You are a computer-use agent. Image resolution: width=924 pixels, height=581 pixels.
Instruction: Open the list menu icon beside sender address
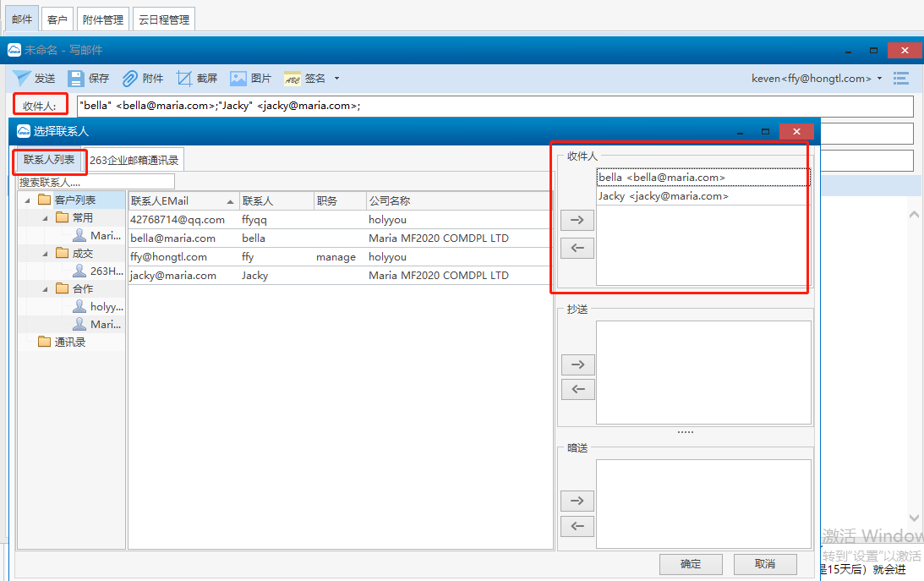901,79
